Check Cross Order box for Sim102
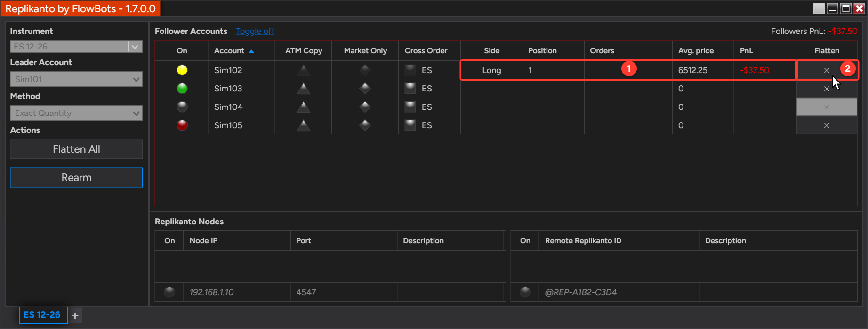 pos(410,70)
